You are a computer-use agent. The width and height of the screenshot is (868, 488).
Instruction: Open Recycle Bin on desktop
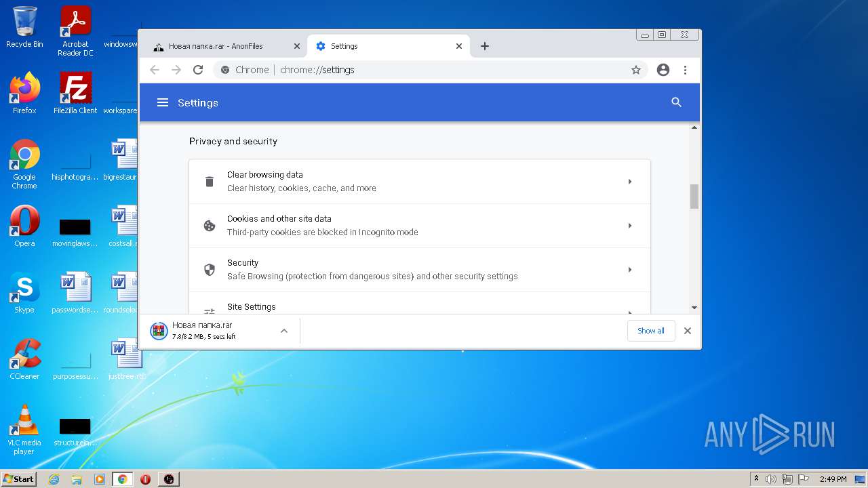pyautogui.click(x=24, y=27)
